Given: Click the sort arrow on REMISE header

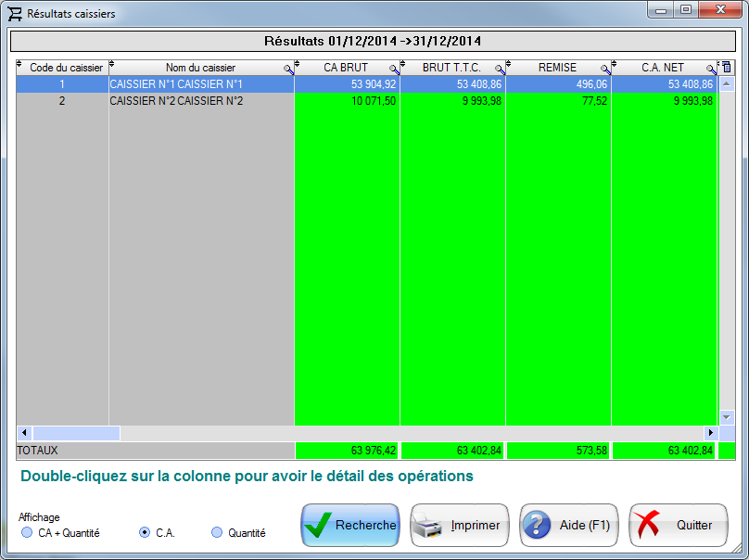Looking at the screenshot, I should pos(509,65).
